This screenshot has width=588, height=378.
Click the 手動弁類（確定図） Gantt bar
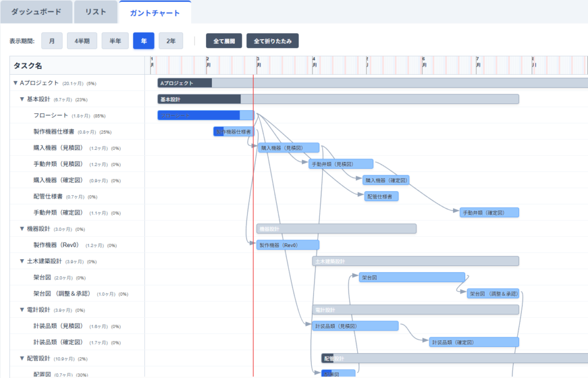point(489,213)
